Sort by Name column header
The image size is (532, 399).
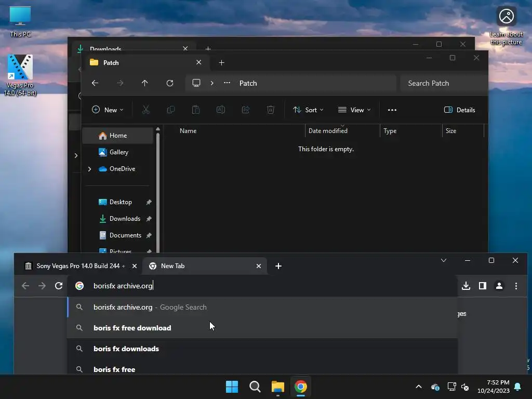click(x=188, y=131)
